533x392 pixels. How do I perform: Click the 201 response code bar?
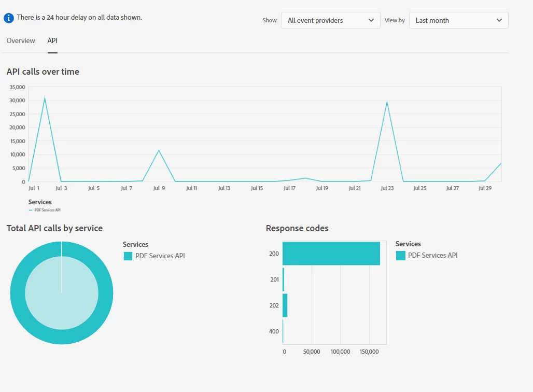(283, 279)
